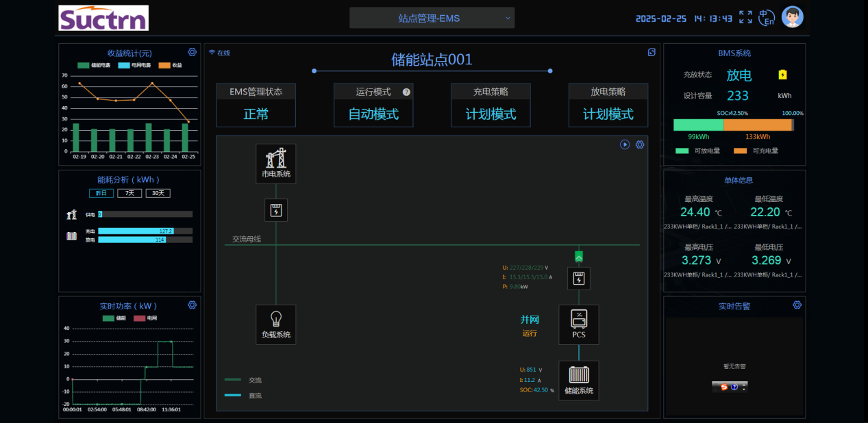Click the 并网 status label near PCS

click(x=530, y=320)
